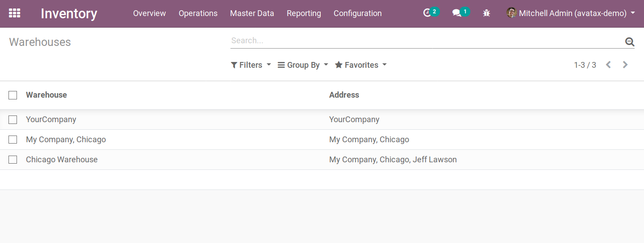The height and width of the screenshot is (243, 644).
Task: Go to next page arrow
Action: tap(625, 65)
